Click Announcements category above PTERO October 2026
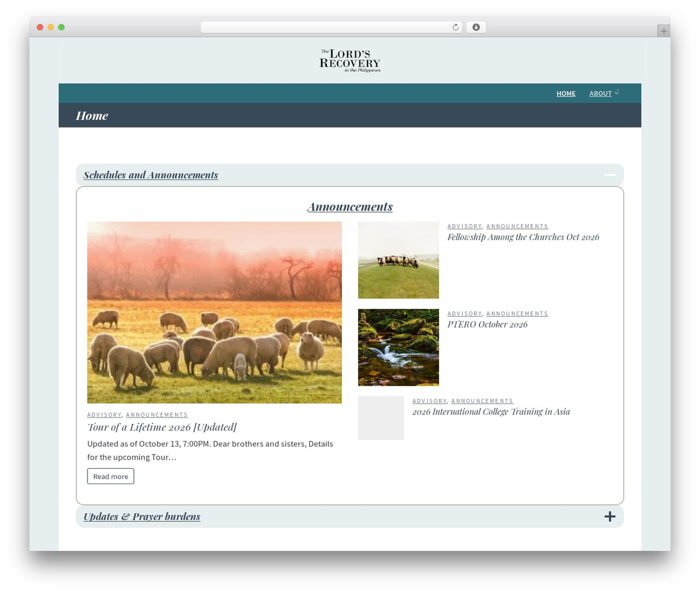The width and height of the screenshot is (700, 593). pos(517,314)
